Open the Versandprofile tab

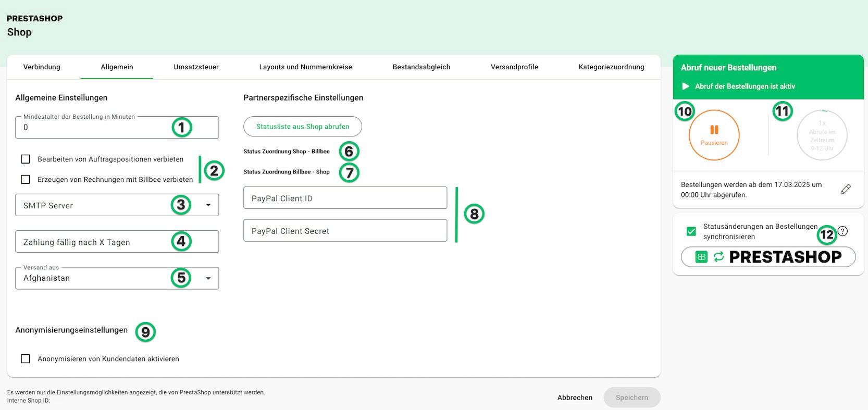point(514,67)
